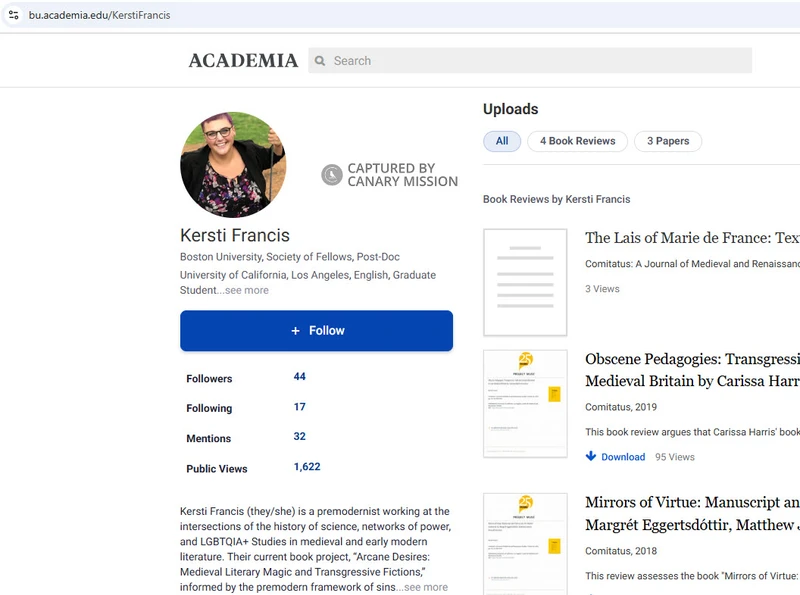Click the Mirrors of Virtue review description text

point(692,576)
